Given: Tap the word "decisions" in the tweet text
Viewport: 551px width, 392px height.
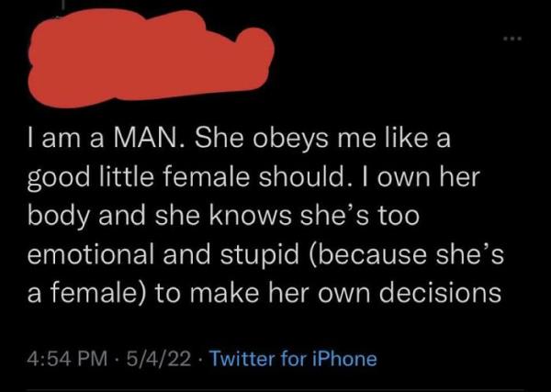Looking at the screenshot, I should tap(442, 292).
